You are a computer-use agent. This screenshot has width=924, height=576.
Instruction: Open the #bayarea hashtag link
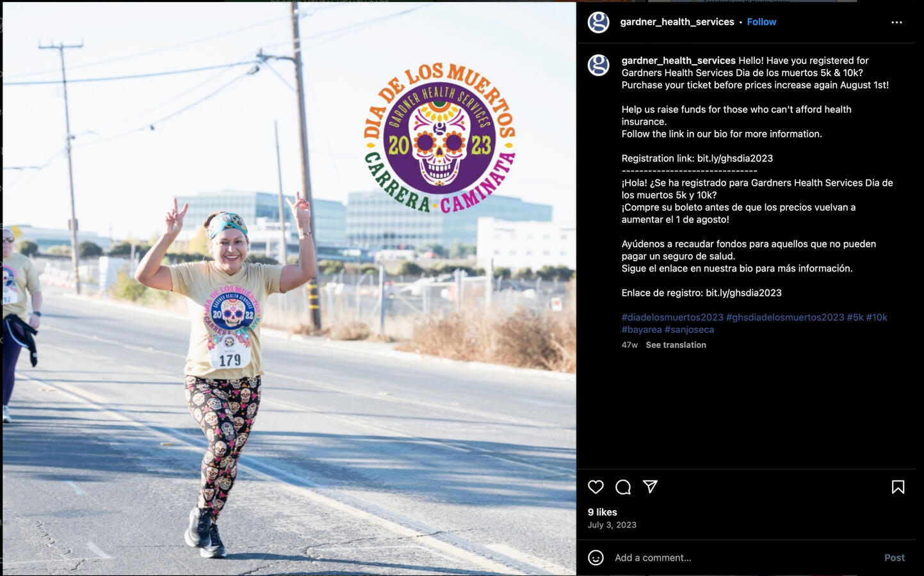click(642, 330)
